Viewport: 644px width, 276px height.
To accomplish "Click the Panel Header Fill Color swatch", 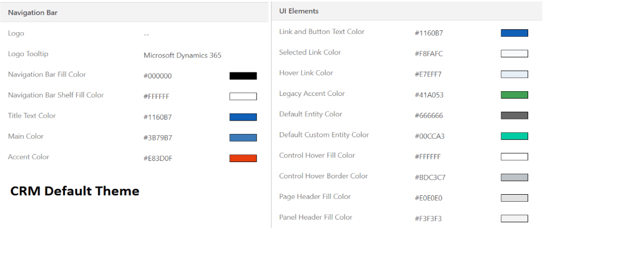I will pos(514,219).
